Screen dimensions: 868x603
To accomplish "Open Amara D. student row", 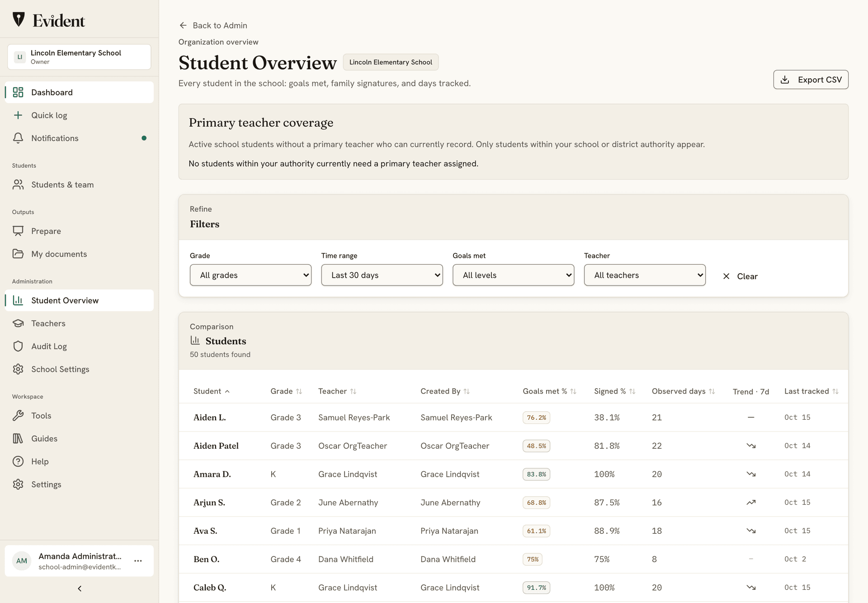I will pos(514,474).
